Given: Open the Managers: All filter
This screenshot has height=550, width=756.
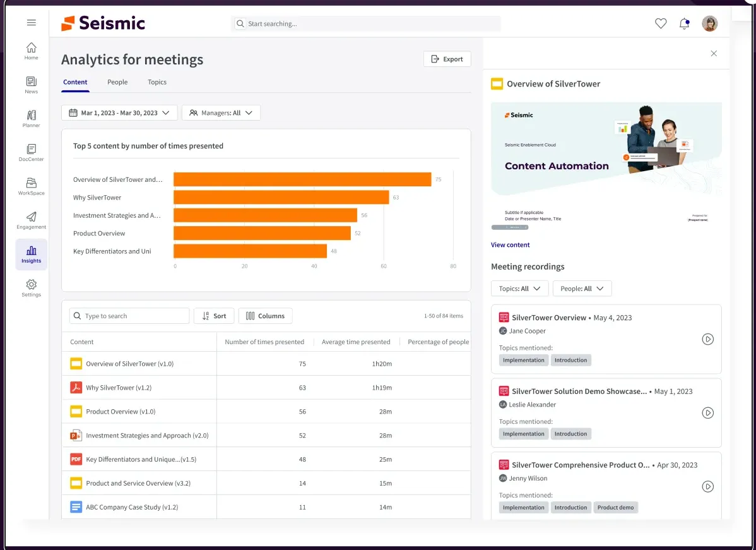Looking at the screenshot, I should tap(221, 113).
